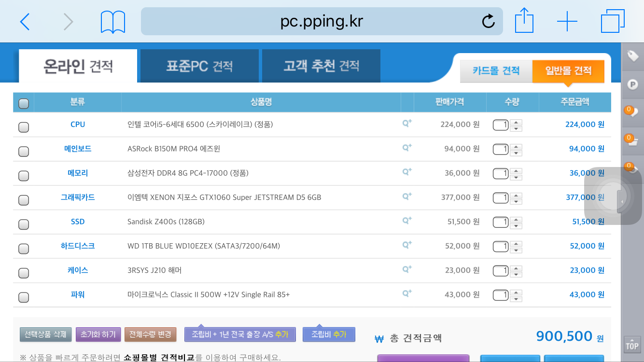Add a new Safari tab with plus icon
The height and width of the screenshot is (362, 644).
point(567,21)
